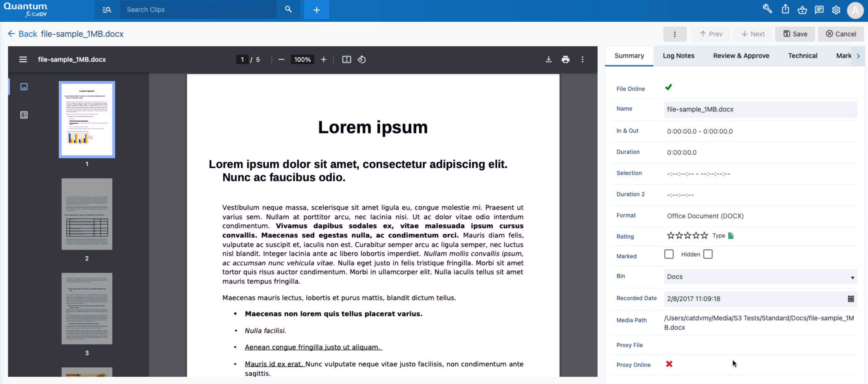
Task: Open the Technical tab
Action: pos(802,56)
